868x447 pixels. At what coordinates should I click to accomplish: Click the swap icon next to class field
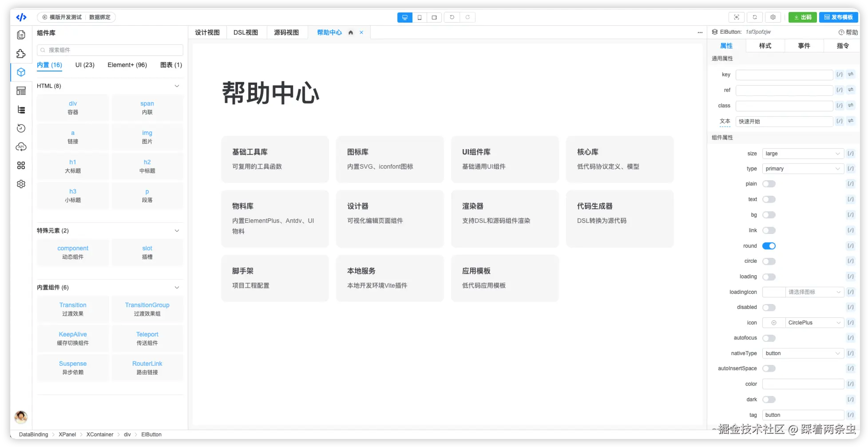click(851, 106)
